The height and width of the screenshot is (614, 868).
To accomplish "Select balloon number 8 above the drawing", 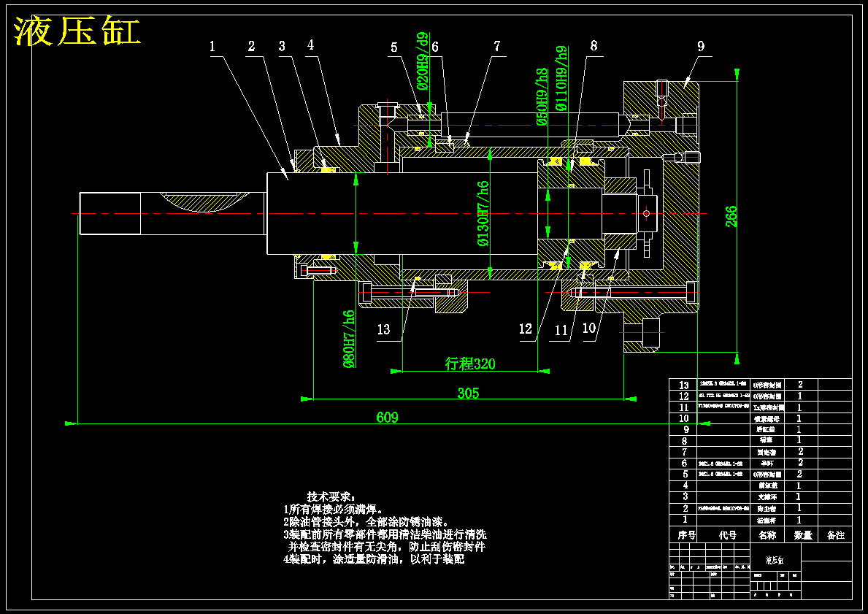I will pyautogui.click(x=594, y=45).
